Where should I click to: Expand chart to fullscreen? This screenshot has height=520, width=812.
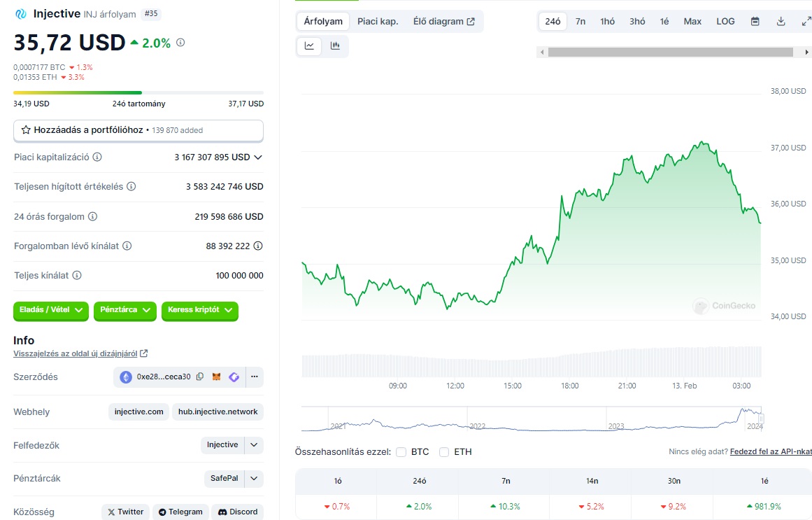[x=806, y=21]
